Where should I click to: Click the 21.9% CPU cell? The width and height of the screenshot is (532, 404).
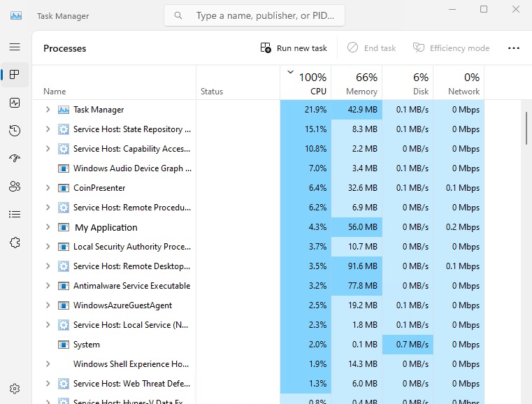tap(305, 110)
